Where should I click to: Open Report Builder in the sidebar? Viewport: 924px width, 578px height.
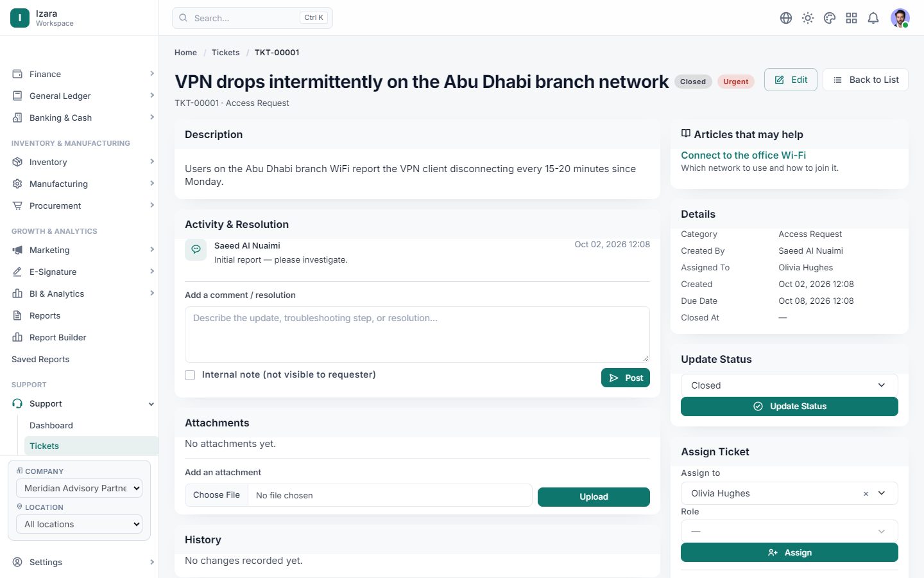[58, 337]
